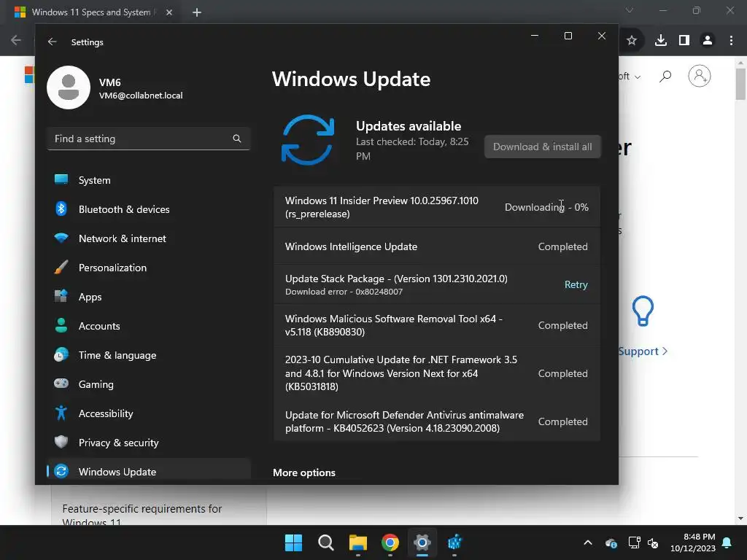Select Windows Update in the sidebar
The image size is (747, 560).
click(x=149, y=472)
